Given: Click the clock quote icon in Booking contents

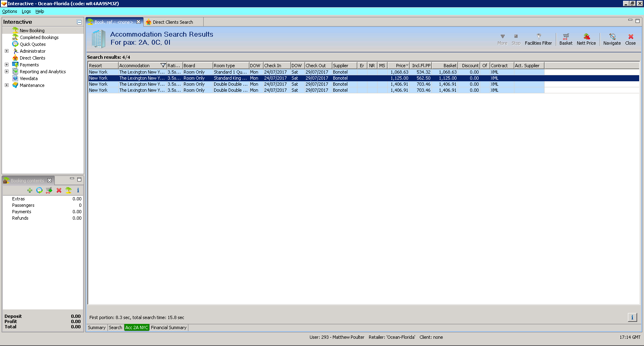Looking at the screenshot, I should pos(39,190).
